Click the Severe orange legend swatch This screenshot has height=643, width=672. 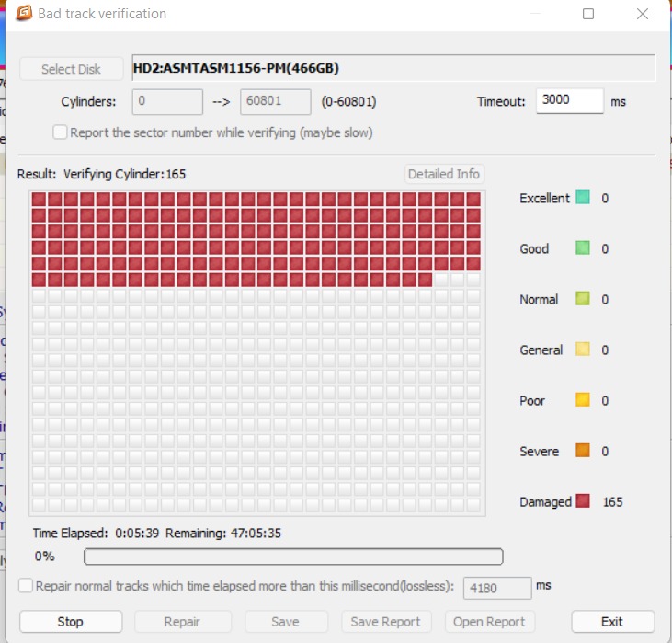583,451
